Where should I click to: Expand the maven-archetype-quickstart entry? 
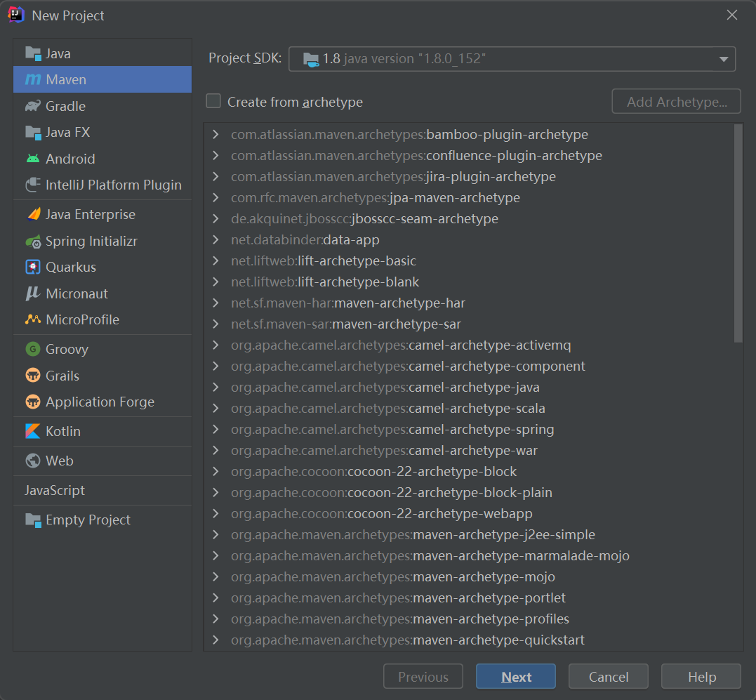[x=215, y=640]
